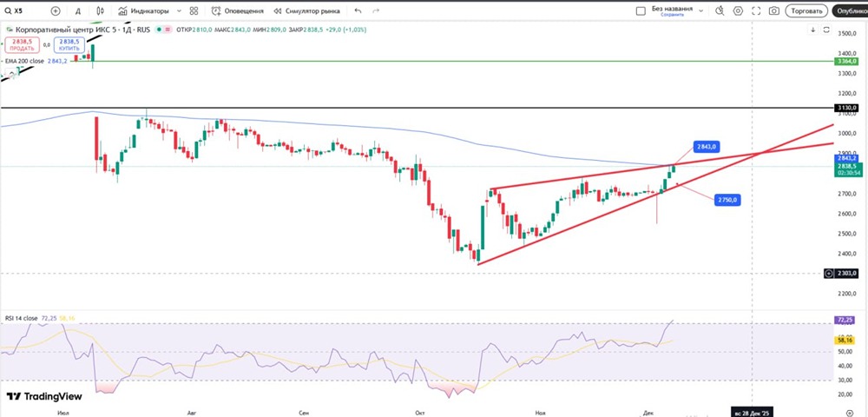Open quick search icon
Image resolution: width=868 pixels, height=417 pixels.
719,10
